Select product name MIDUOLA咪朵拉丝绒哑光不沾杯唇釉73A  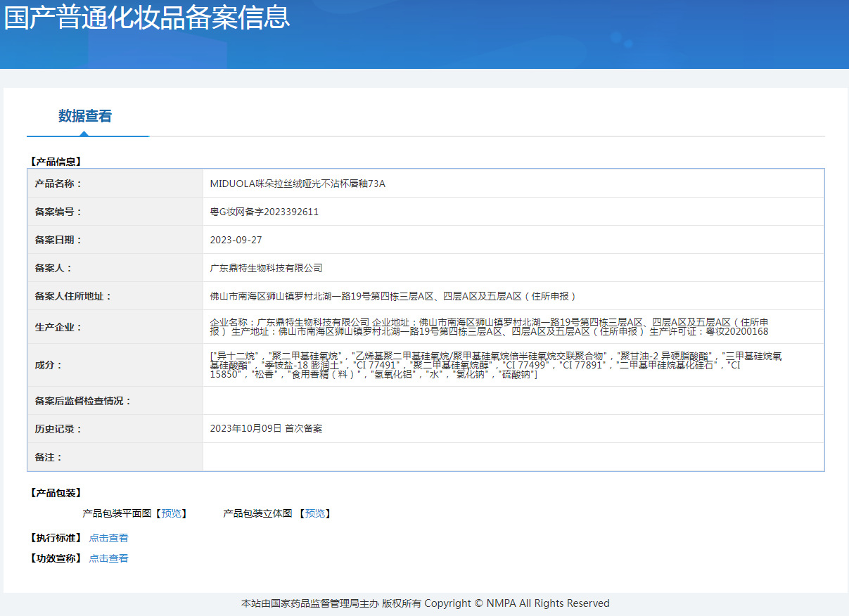[x=298, y=184]
